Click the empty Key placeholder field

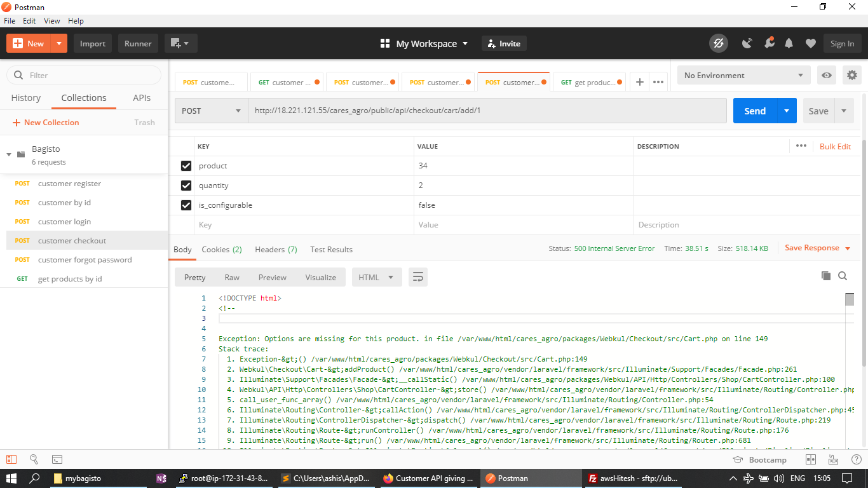pyautogui.click(x=304, y=225)
